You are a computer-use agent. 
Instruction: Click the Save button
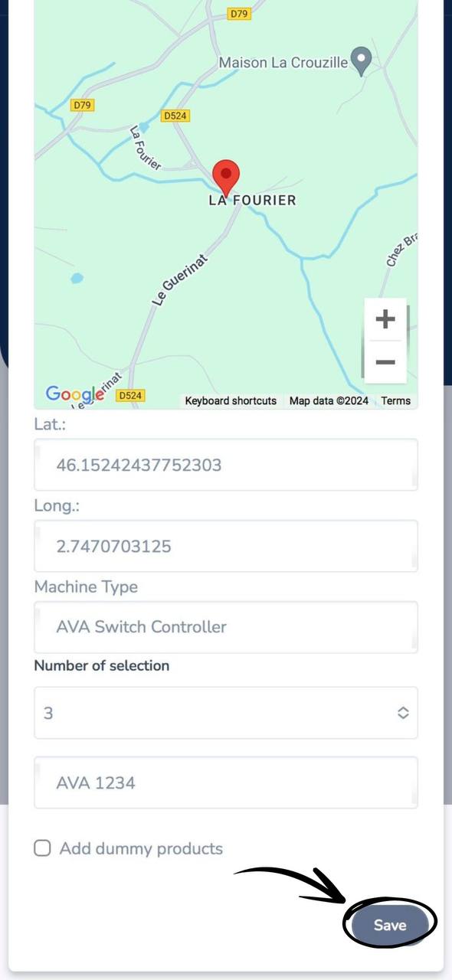pyautogui.click(x=390, y=925)
